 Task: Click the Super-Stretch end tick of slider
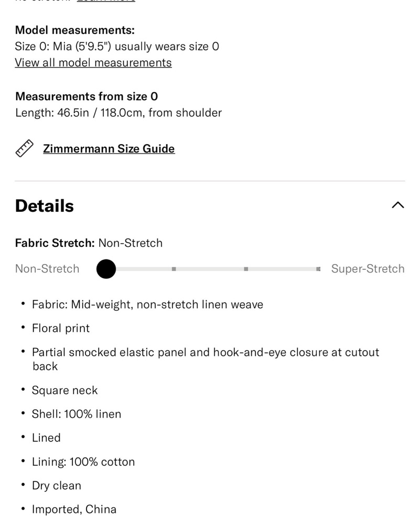pyautogui.click(x=318, y=269)
